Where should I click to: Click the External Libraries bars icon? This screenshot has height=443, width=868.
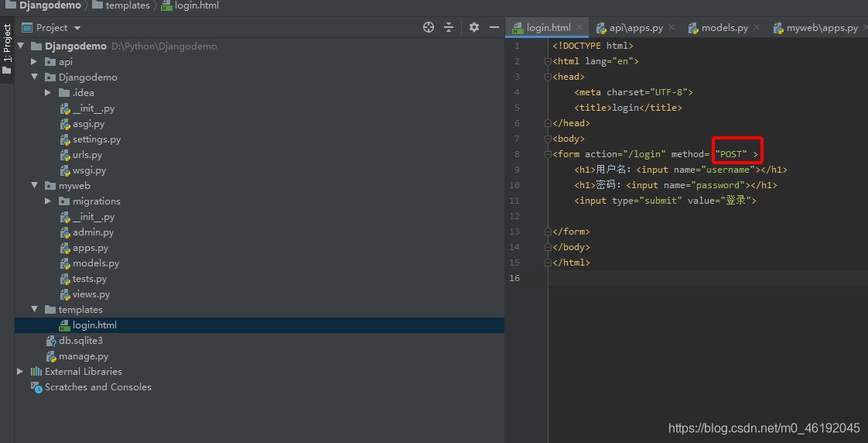pyautogui.click(x=36, y=372)
